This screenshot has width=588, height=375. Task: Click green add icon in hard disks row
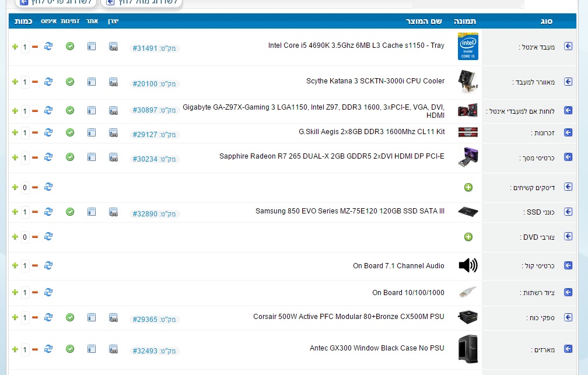tap(468, 187)
